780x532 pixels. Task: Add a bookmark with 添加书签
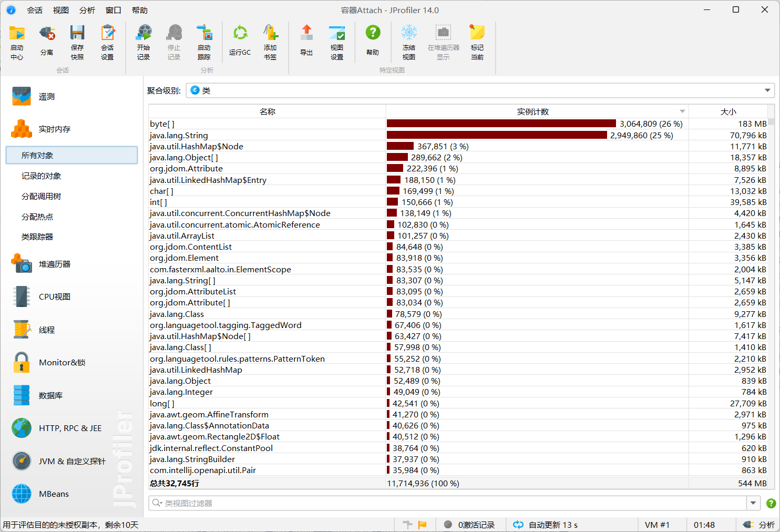pos(270,42)
